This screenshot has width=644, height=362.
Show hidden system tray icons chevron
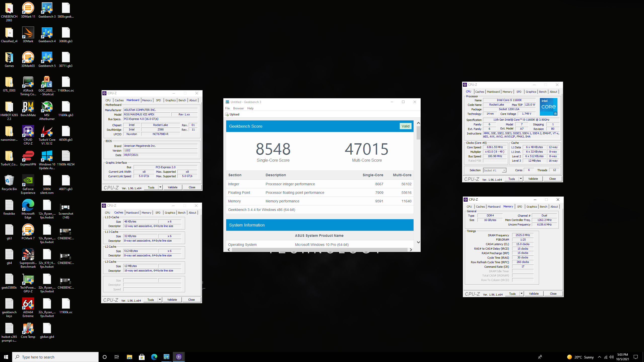click(599, 357)
